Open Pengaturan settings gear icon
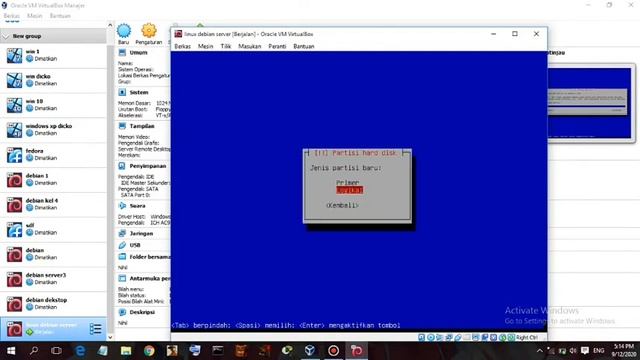The image size is (640, 360). coord(149,31)
